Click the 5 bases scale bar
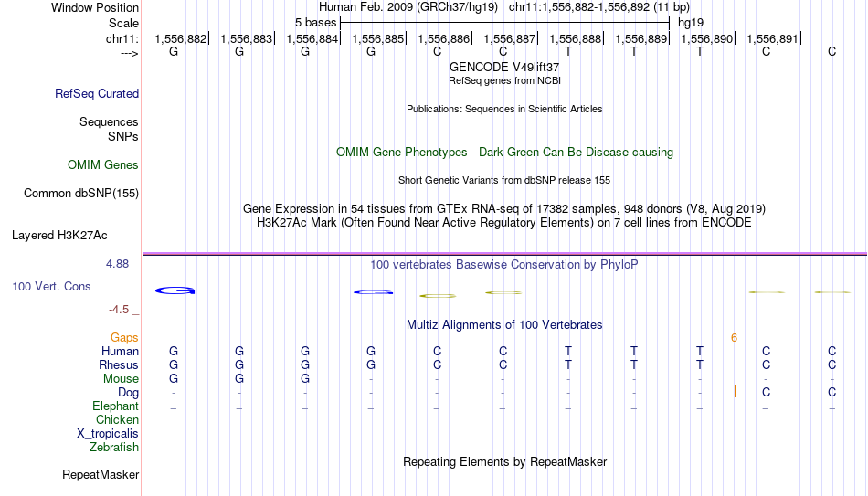The width and height of the screenshot is (868, 496). click(504, 23)
